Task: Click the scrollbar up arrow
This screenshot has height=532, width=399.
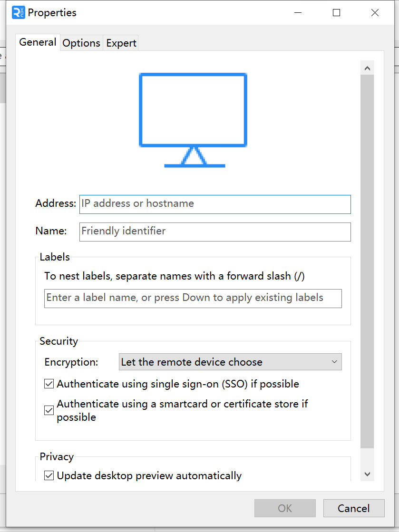Action: pyautogui.click(x=367, y=68)
